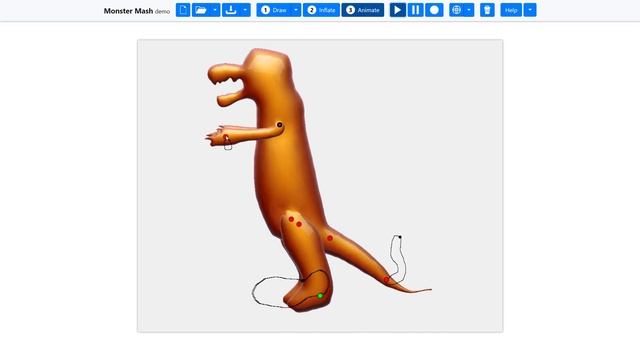Switch to the Inflate mode

(x=322, y=10)
